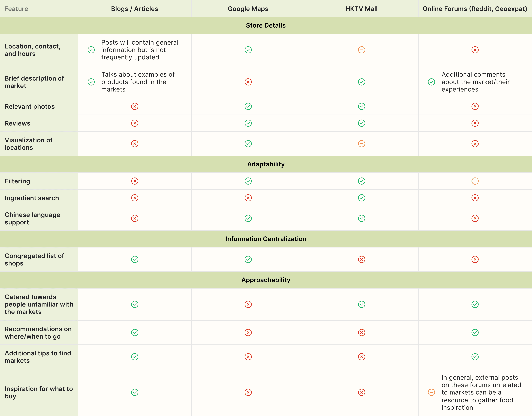Click the 'Blogs / Articles' column header
The width and height of the screenshot is (532, 416).
point(135,9)
